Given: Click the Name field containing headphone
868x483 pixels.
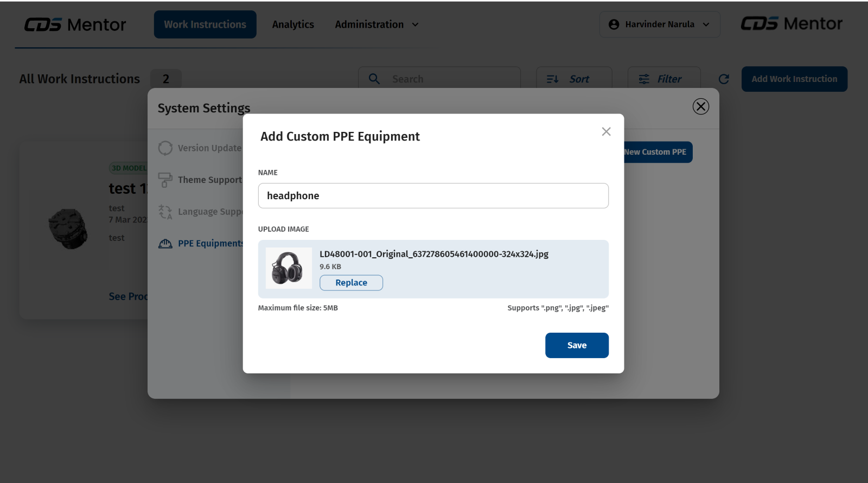Looking at the screenshot, I should click(433, 196).
